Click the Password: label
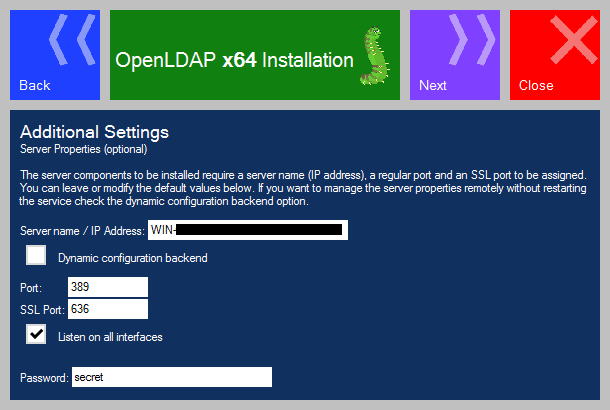Image resolution: width=610 pixels, height=410 pixels. (44, 378)
